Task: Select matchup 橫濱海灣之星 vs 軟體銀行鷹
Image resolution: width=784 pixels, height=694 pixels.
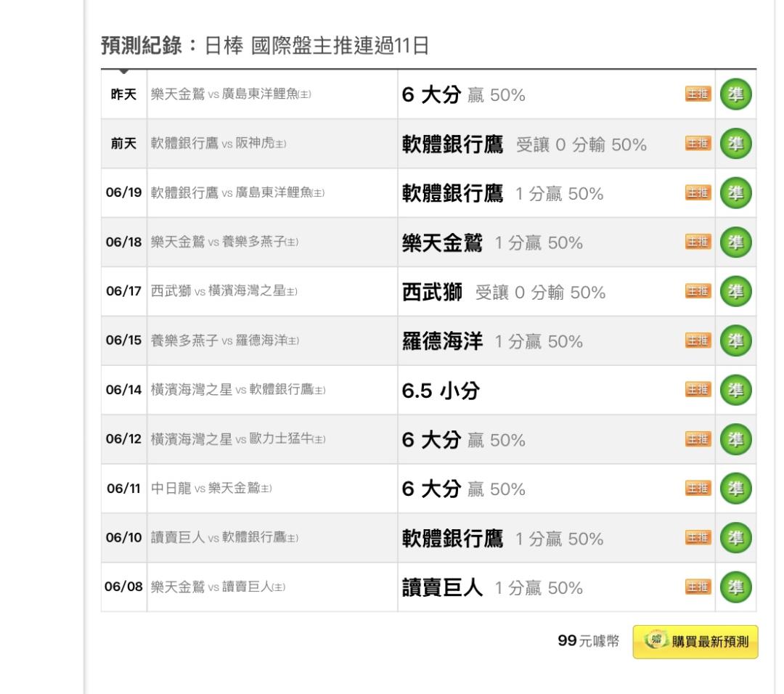Action: (238, 390)
